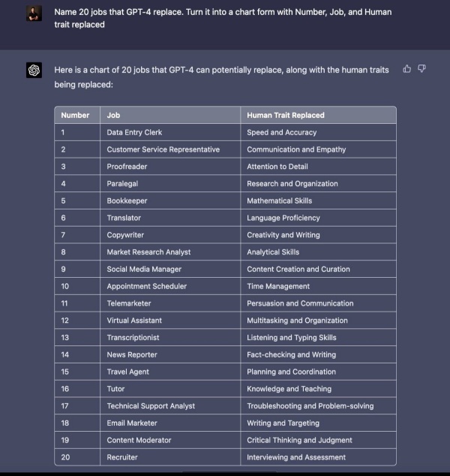Image resolution: width=450 pixels, height=476 pixels.
Task: Select the Customer Service Representative cell
Action: 163,149
